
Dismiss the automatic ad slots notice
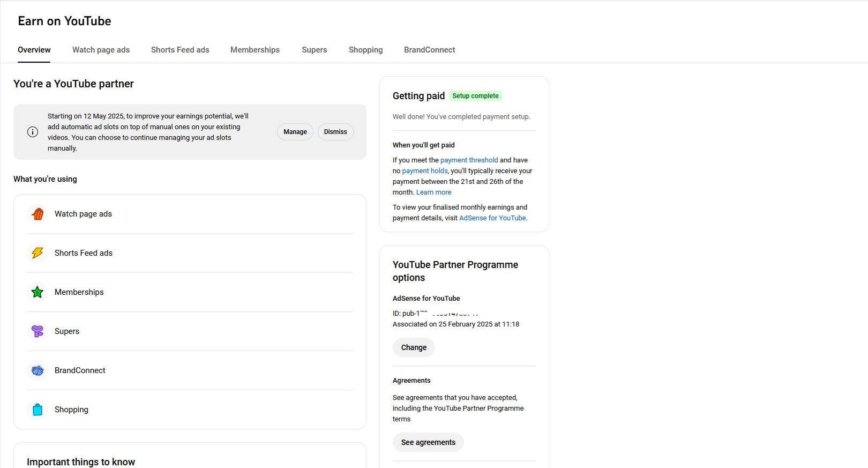click(335, 132)
